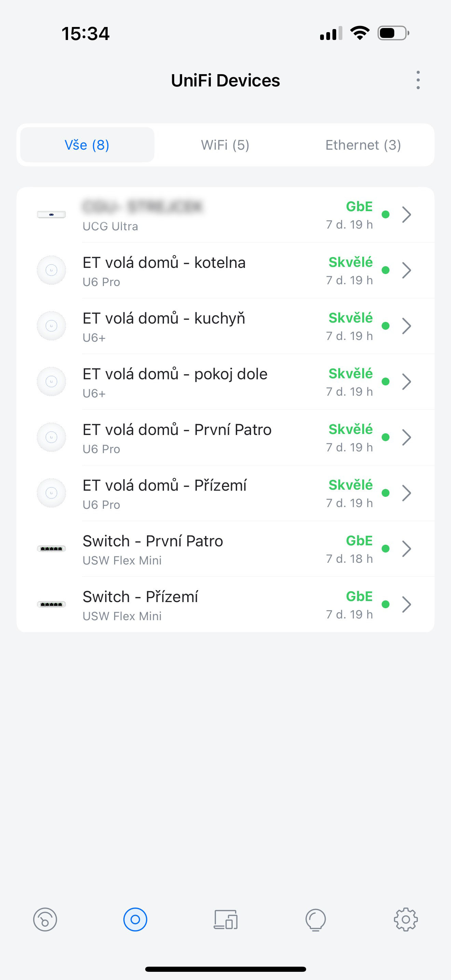The height and width of the screenshot is (980, 451).
Task: Tap the UniFi Devices bottom tab icon
Action: click(135, 920)
